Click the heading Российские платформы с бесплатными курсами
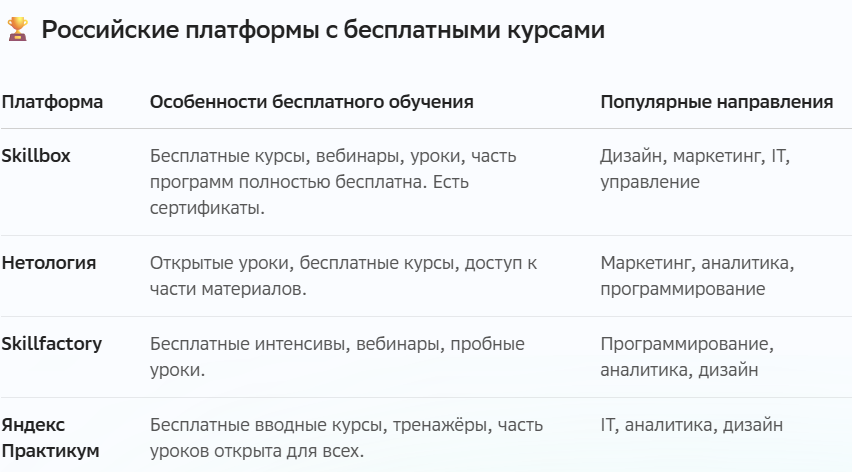The width and height of the screenshot is (852, 472). click(323, 30)
